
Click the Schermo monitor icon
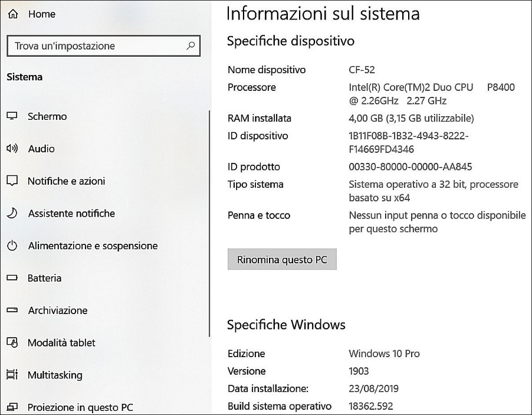12,116
